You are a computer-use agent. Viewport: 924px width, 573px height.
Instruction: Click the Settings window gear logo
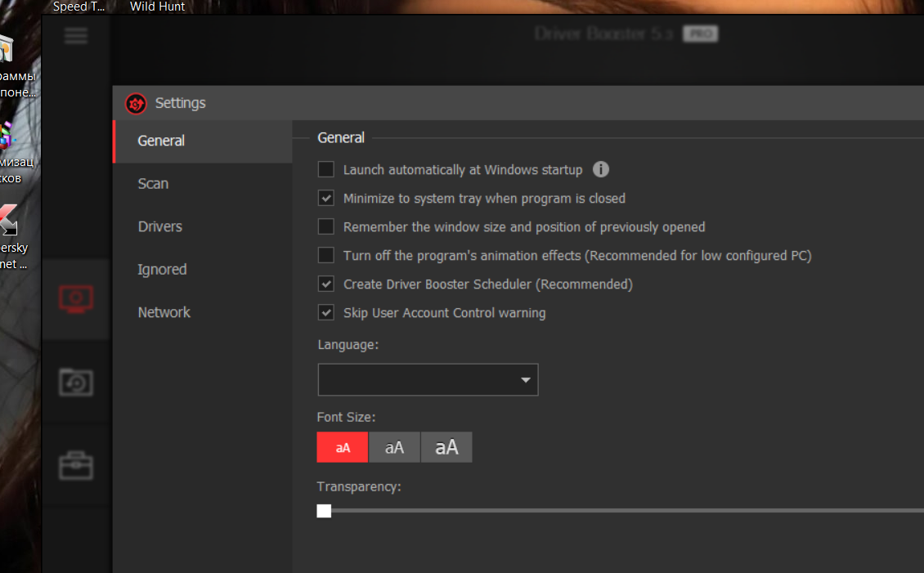coord(136,104)
